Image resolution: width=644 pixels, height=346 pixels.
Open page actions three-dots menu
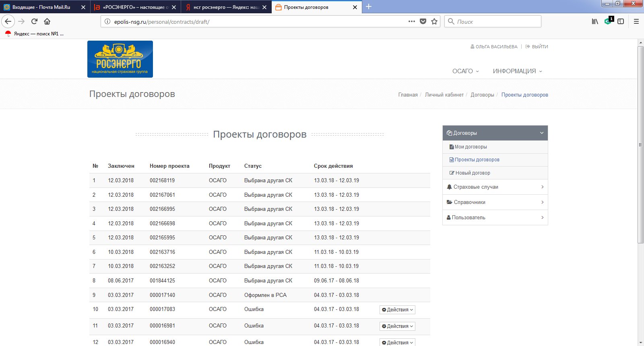point(411,21)
